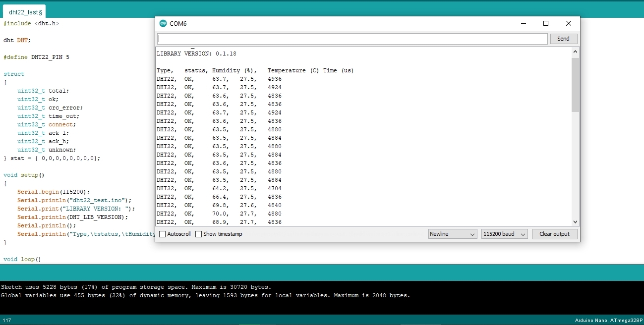The width and height of the screenshot is (644, 325).
Task: Open the Newline line-ending dropdown
Action: coord(453,234)
